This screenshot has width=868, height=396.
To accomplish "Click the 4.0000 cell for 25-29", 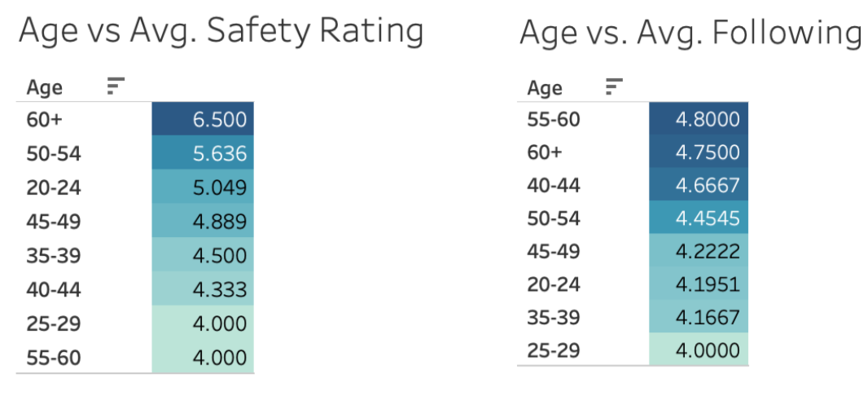I will [699, 349].
